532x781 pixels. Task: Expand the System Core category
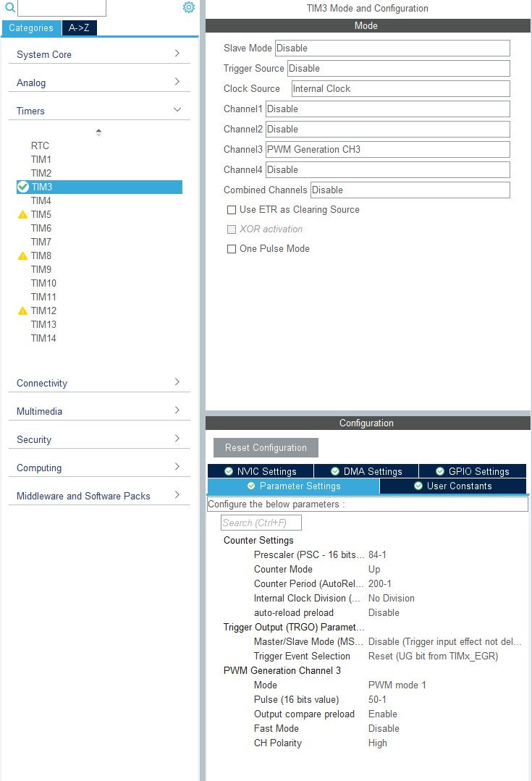coord(100,54)
